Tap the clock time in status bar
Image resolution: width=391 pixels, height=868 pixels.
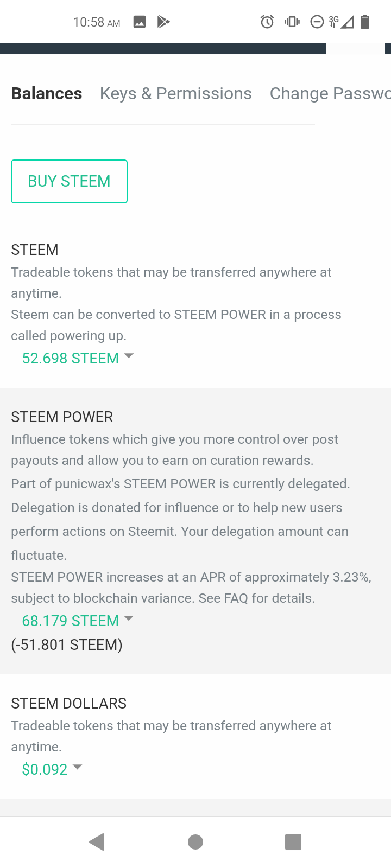[x=97, y=22]
